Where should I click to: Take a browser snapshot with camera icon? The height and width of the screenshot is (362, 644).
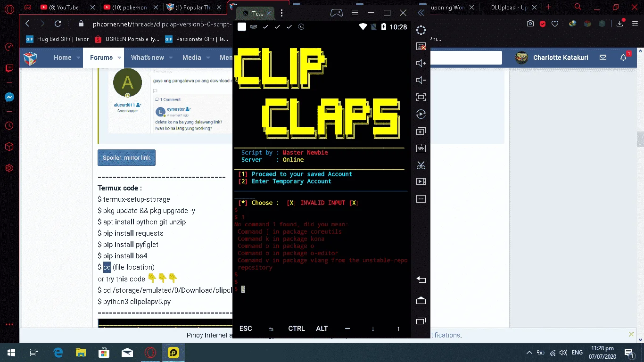pyautogui.click(x=530, y=24)
